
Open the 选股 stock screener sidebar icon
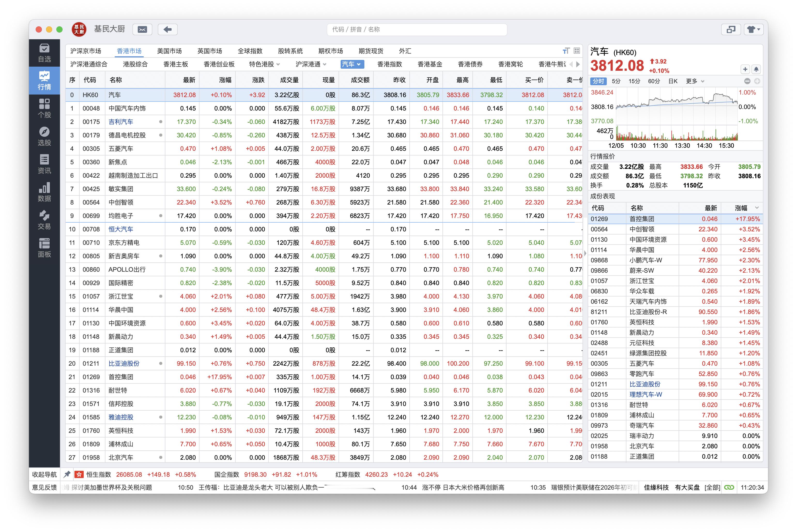[x=44, y=136]
